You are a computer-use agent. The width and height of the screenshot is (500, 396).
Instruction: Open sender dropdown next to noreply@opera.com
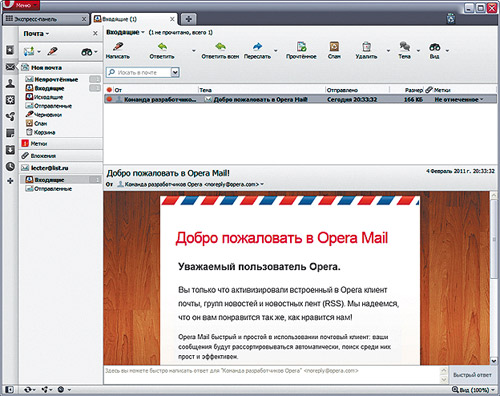(x=262, y=184)
